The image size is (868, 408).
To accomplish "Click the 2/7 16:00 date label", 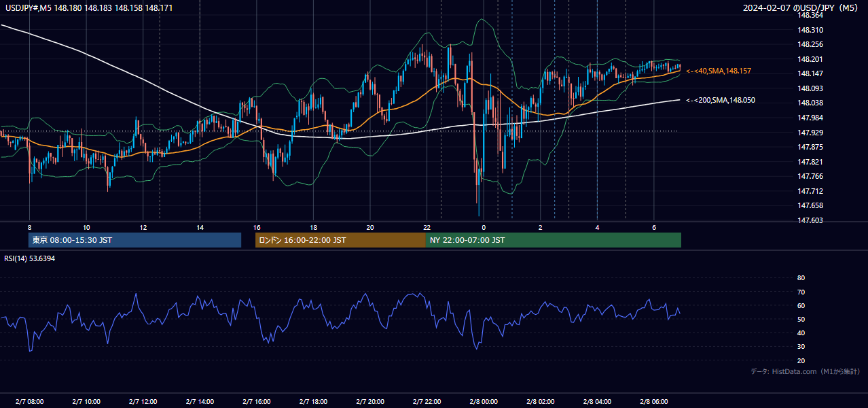I will pyautogui.click(x=257, y=401).
